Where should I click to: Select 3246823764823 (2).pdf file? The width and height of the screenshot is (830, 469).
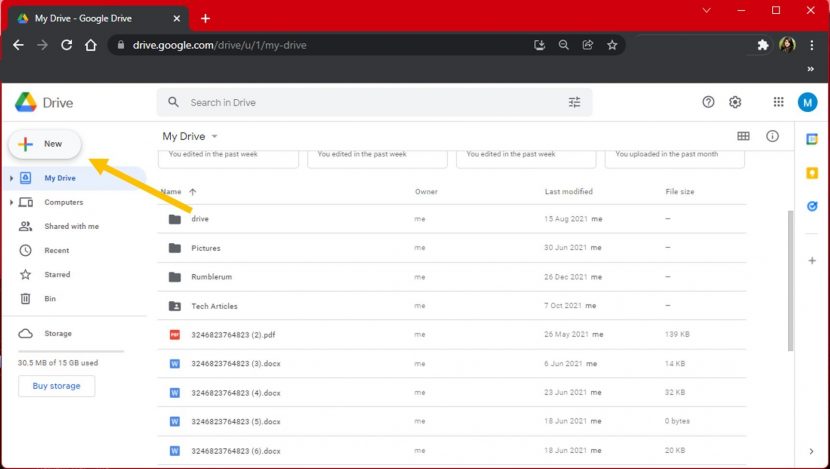pyautogui.click(x=452, y=335)
